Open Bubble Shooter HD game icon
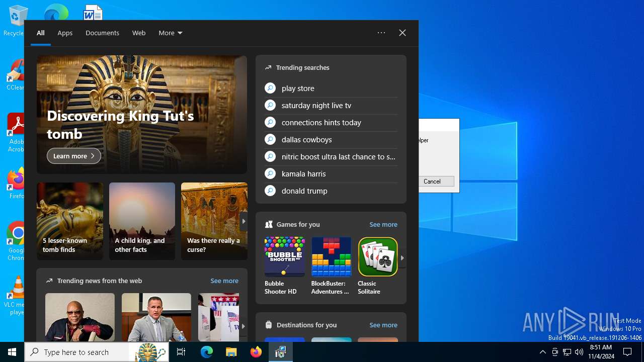 (x=285, y=257)
